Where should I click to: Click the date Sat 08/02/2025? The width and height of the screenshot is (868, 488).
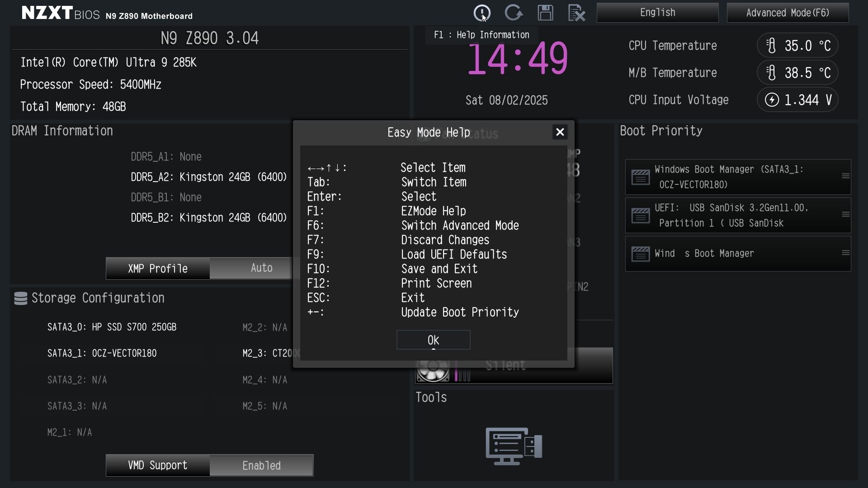click(506, 100)
